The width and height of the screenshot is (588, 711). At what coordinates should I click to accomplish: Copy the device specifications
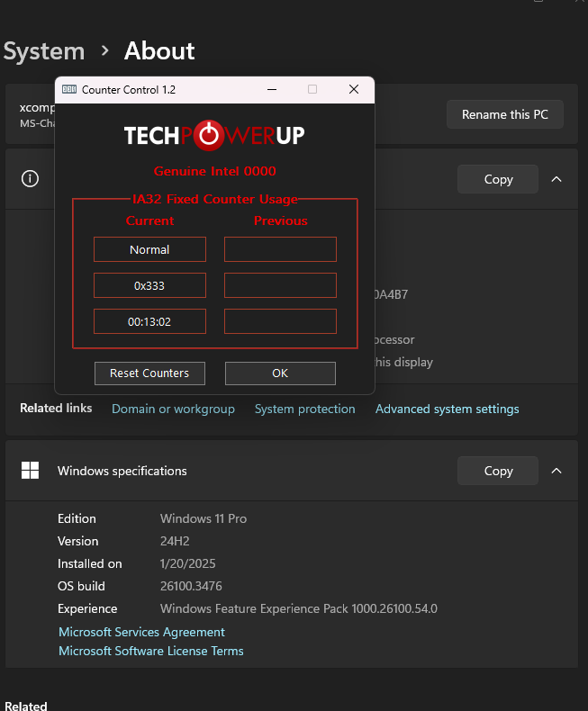pyautogui.click(x=498, y=179)
